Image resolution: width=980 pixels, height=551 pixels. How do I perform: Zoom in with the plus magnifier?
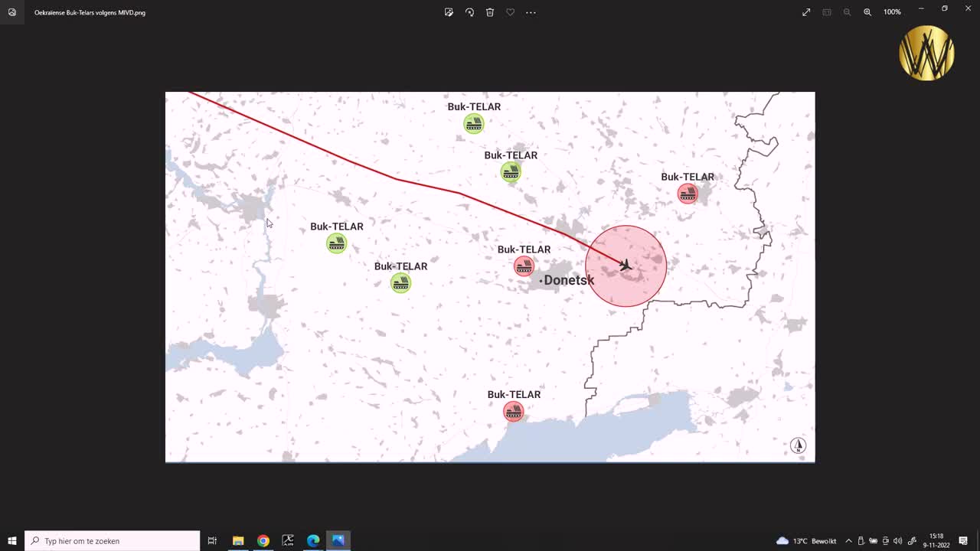pos(867,12)
